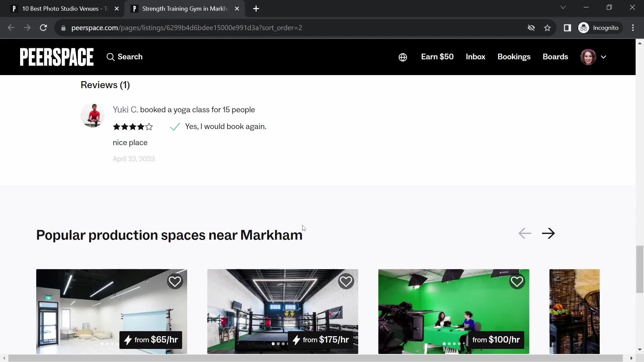Click the browser back arrow
The width and height of the screenshot is (644, 362).
click(11, 28)
